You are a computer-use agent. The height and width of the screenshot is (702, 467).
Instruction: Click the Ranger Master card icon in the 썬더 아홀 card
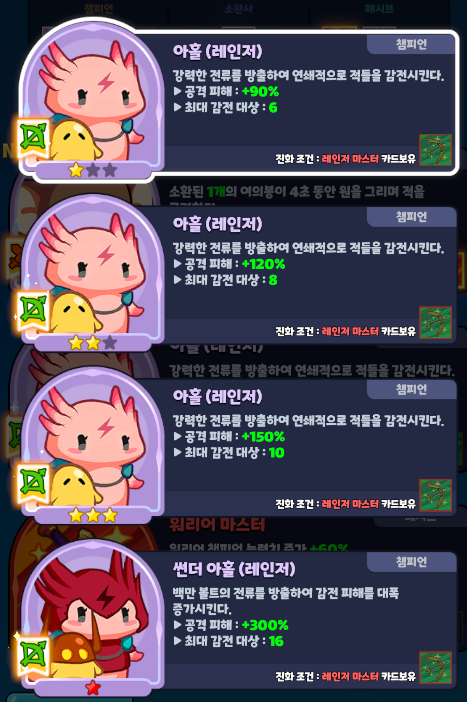435,667
